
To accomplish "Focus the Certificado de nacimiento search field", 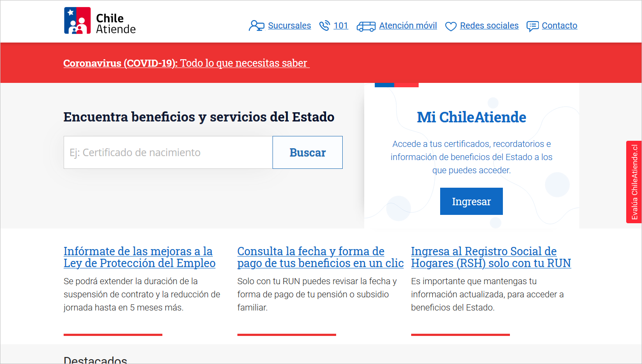I will click(168, 153).
